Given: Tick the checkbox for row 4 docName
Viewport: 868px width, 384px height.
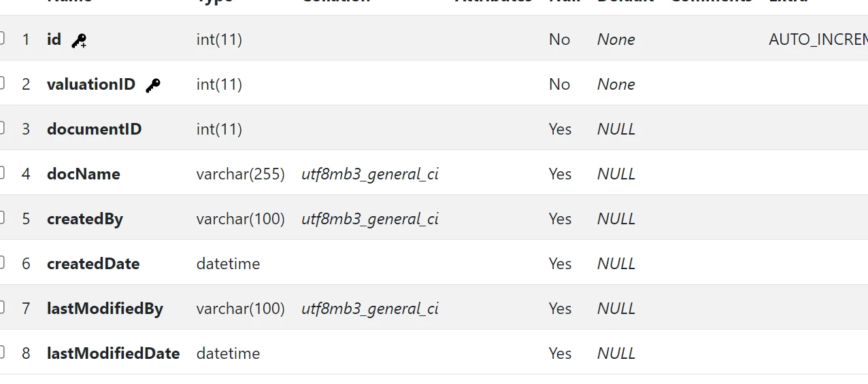Looking at the screenshot, I should tap(1, 173).
